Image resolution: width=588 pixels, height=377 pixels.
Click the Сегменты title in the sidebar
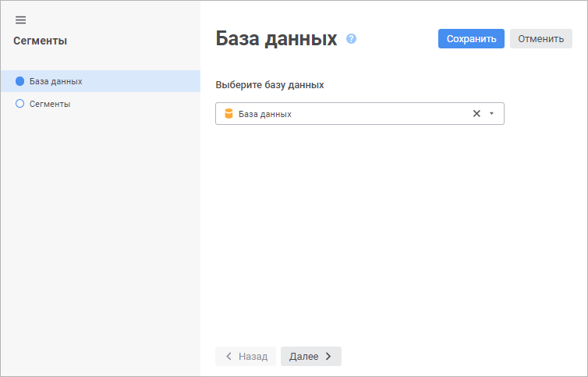[40, 41]
